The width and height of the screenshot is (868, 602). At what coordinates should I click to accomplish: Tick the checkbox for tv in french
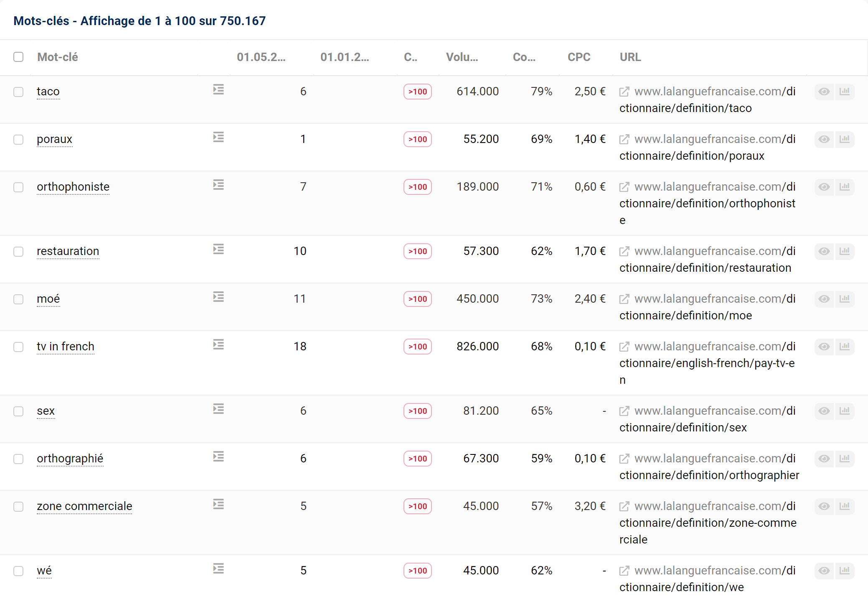click(18, 347)
